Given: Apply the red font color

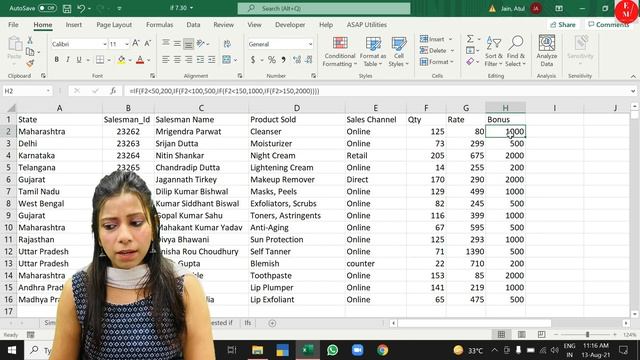Looking at the screenshot, I should (140, 60).
